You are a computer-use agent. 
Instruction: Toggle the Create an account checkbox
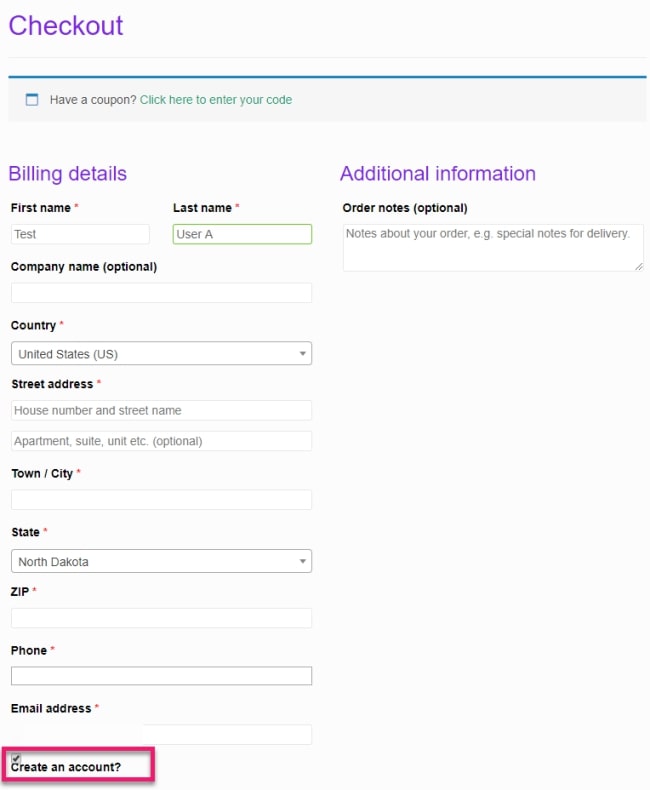16,757
